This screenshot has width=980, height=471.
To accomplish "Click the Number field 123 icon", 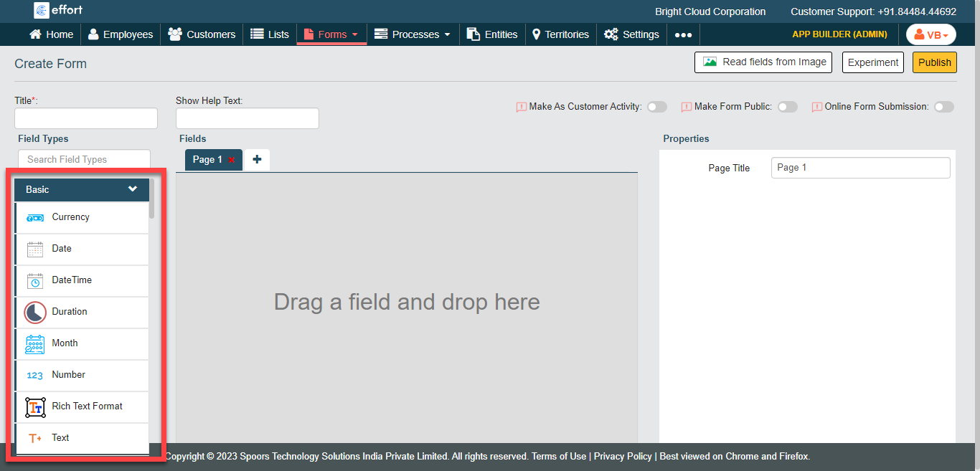I will pyautogui.click(x=35, y=376).
